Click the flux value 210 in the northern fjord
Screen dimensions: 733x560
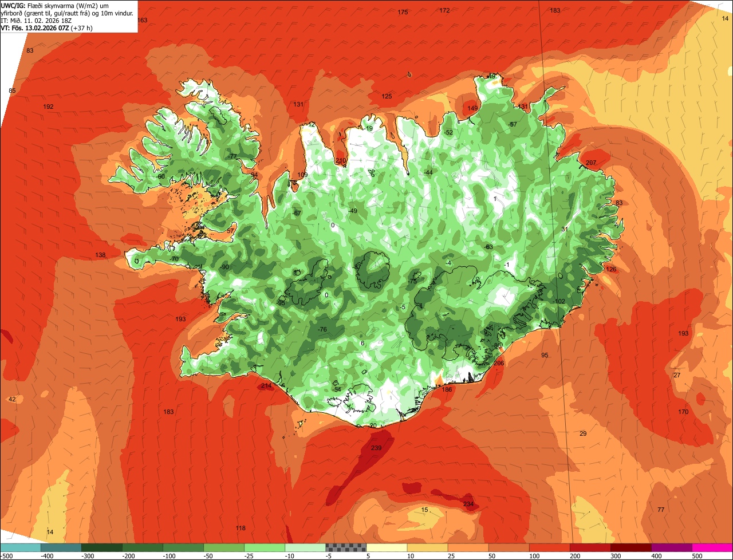point(341,161)
